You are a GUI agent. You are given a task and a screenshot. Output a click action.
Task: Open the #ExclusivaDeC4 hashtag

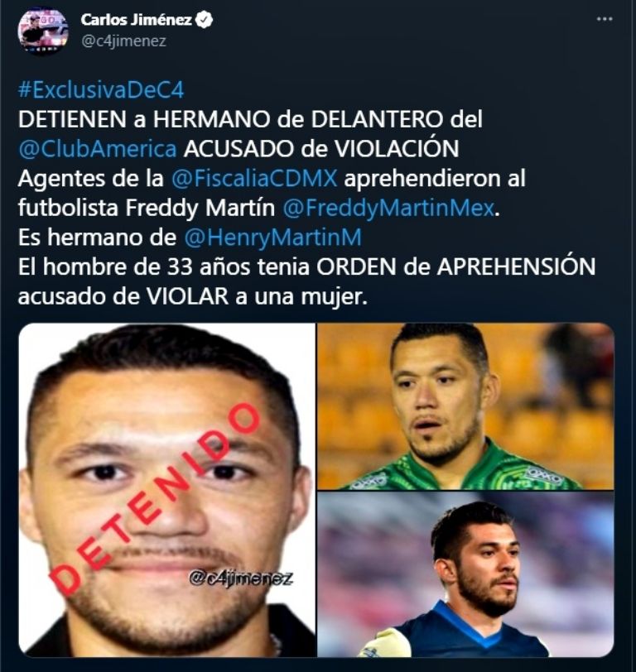pyautogui.click(x=101, y=90)
